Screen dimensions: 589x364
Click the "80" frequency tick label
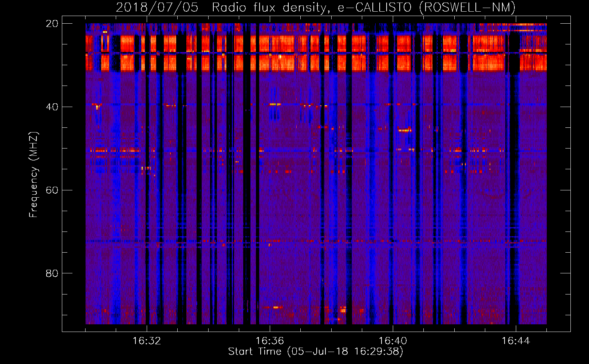(x=52, y=273)
